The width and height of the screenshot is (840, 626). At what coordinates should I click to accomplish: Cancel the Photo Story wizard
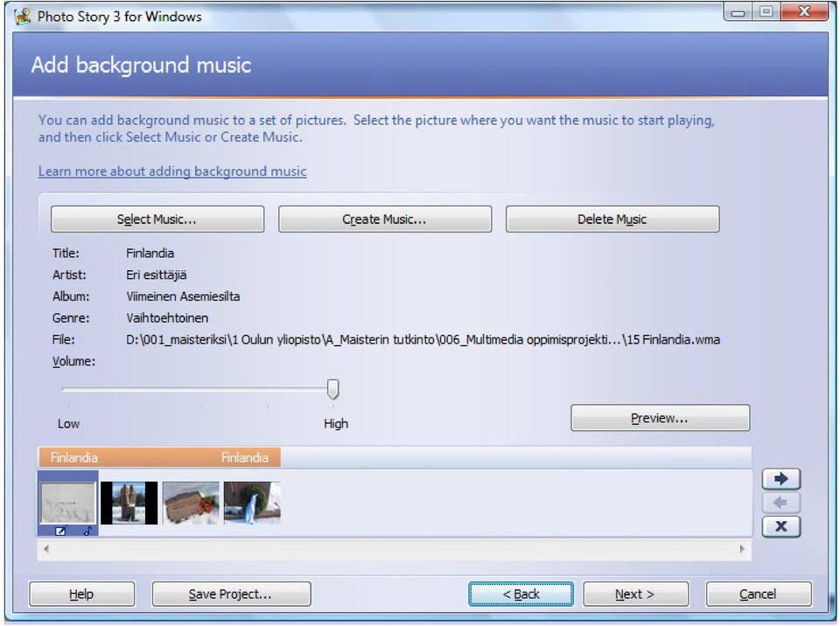[x=759, y=594]
